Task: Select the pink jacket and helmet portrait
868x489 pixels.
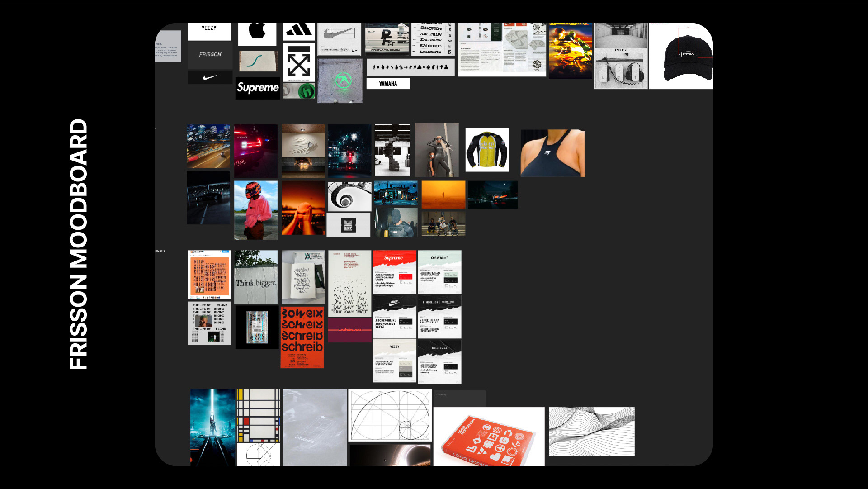Action: pos(256,210)
